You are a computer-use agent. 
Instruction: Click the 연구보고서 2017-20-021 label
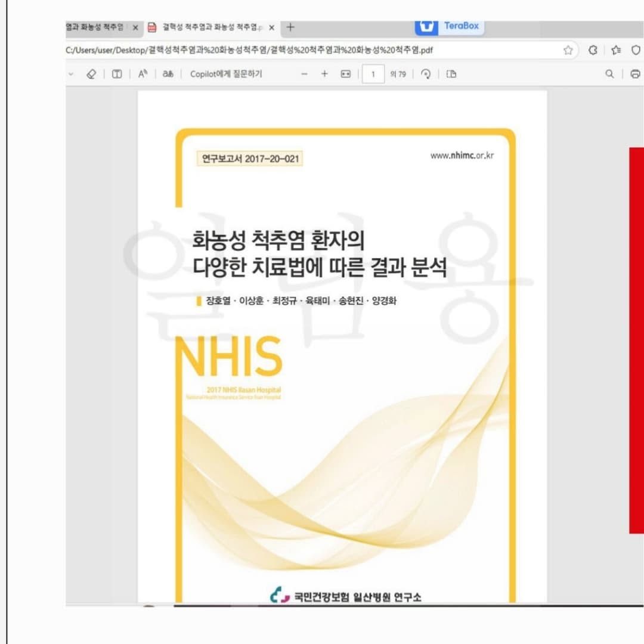250,159
